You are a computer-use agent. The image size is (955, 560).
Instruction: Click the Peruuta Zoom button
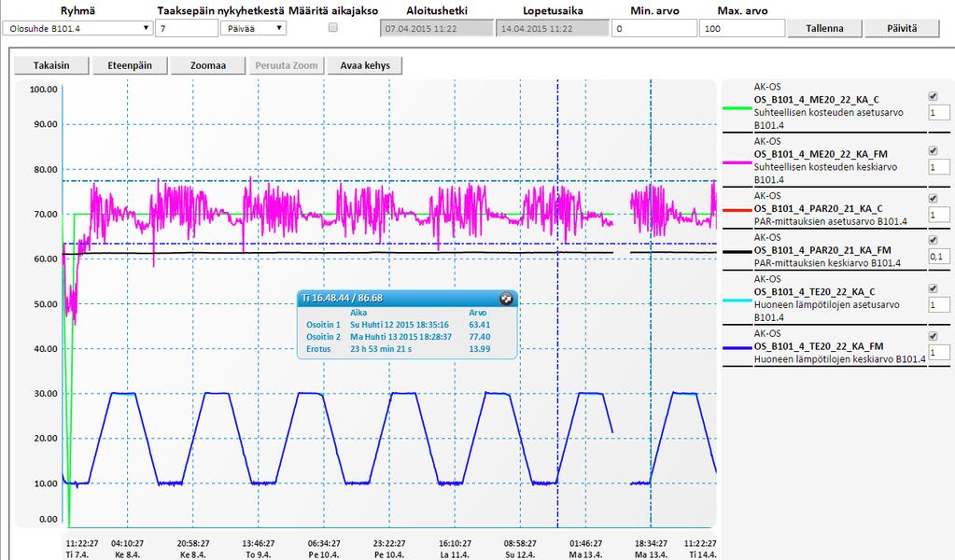pos(287,65)
